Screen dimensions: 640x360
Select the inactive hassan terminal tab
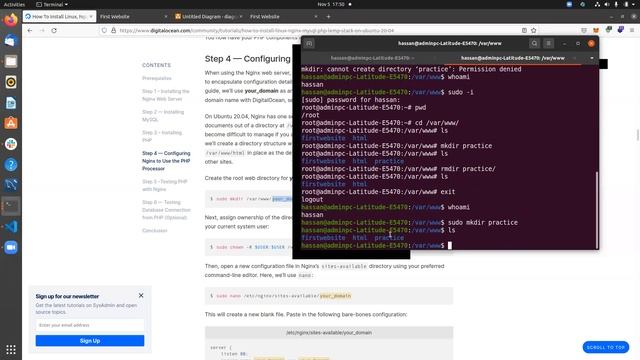coord(371,58)
